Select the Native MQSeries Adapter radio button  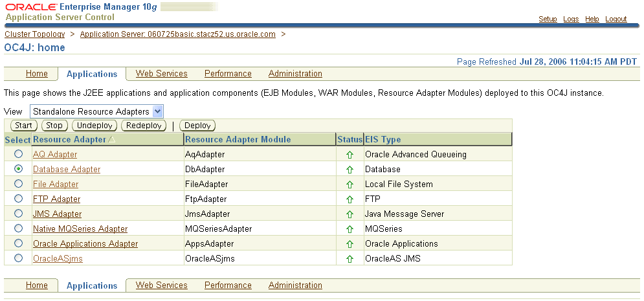coord(18,228)
